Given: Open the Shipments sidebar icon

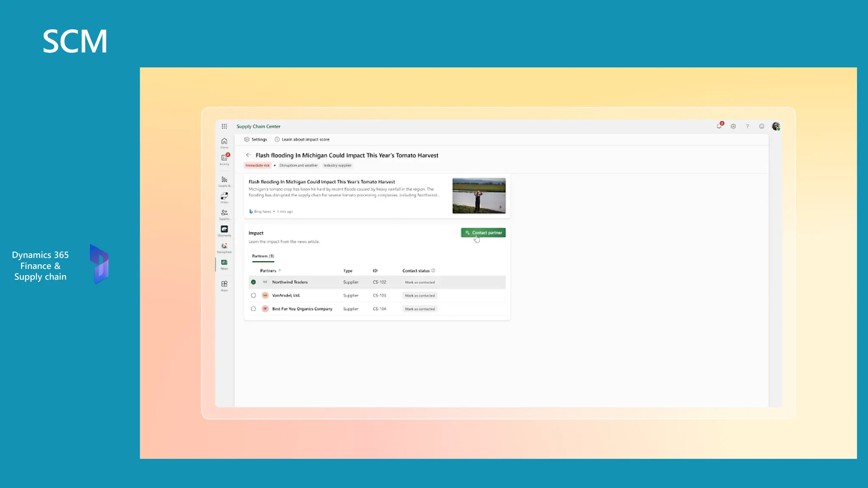Looking at the screenshot, I should click(x=224, y=231).
